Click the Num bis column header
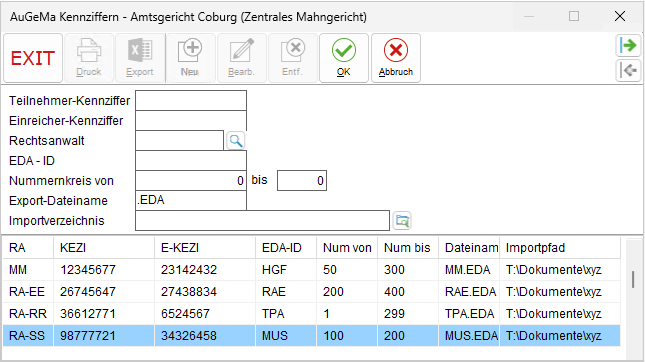Image resolution: width=645 pixels, height=362 pixels. click(408, 248)
